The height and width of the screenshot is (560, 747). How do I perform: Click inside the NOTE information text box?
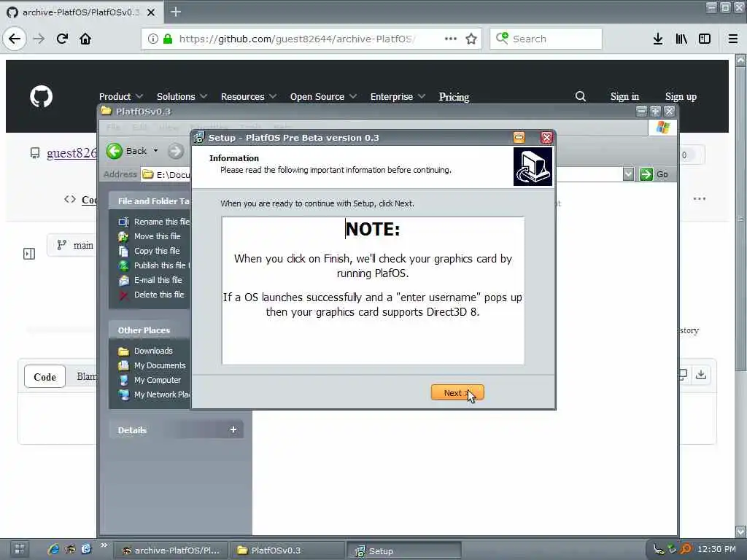373,290
